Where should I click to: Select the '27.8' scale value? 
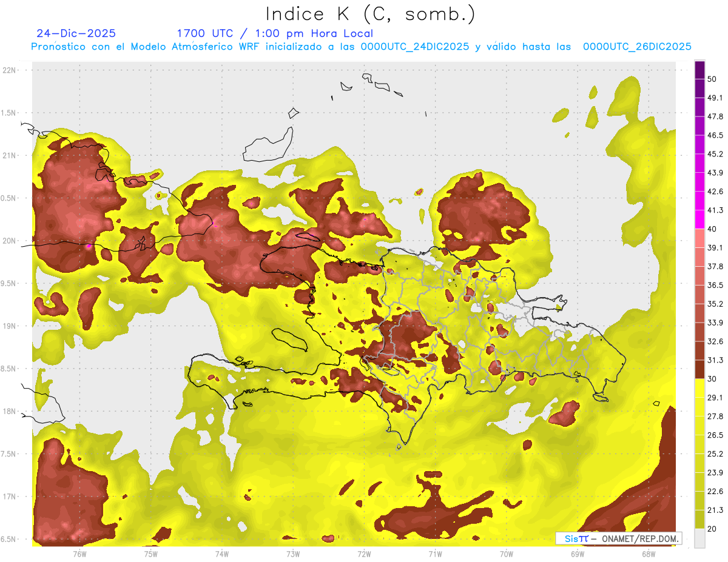(x=715, y=416)
